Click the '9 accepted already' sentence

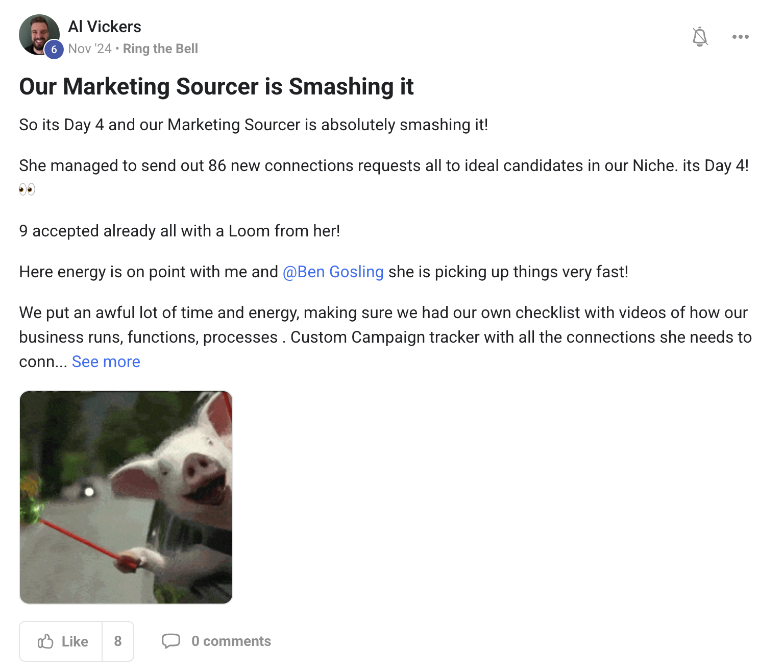pos(179,231)
